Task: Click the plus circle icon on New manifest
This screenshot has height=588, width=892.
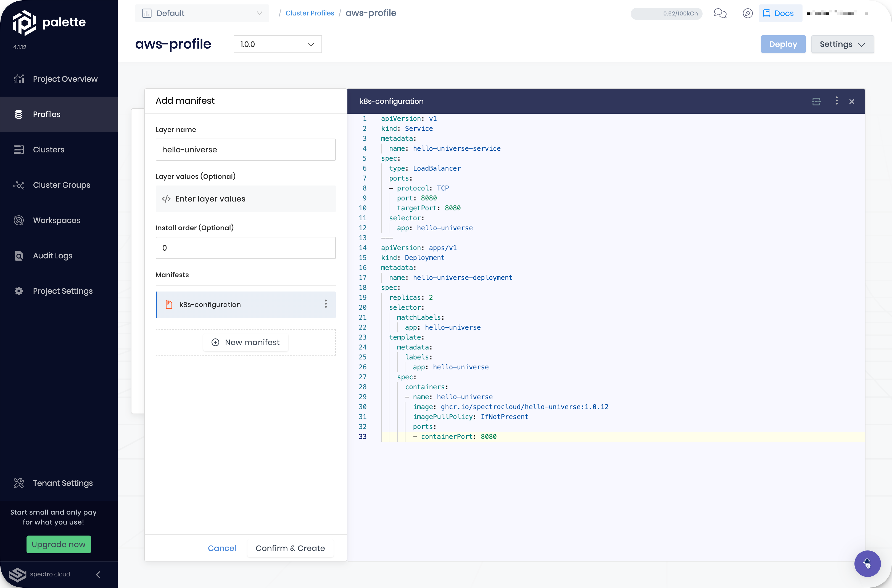Action: point(215,342)
